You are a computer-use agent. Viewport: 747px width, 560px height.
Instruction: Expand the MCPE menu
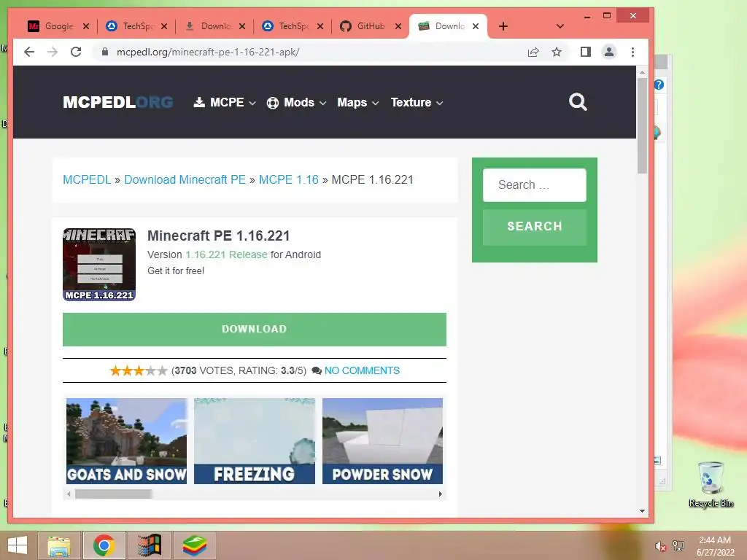click(225, 102)
